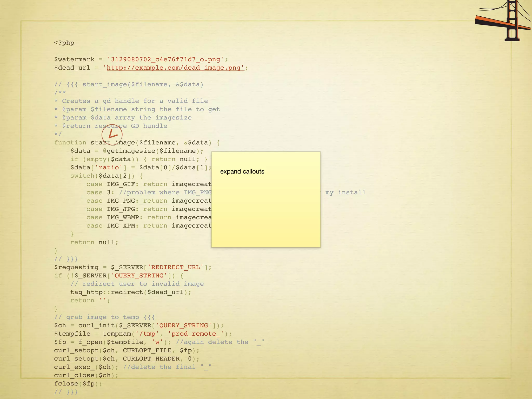Click "if (!$_SERVER['QUERY_STRING'])" line
The image size is (532, 399).
(x=119, y=276)
